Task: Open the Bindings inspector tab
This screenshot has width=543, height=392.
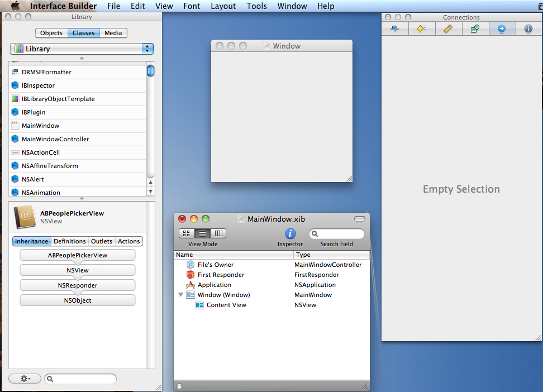Action: 475,28
